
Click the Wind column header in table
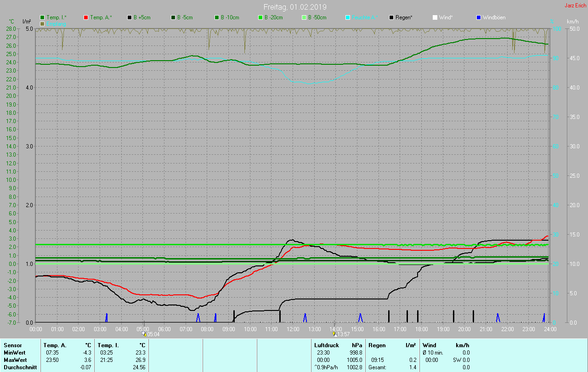click(429, 345)
